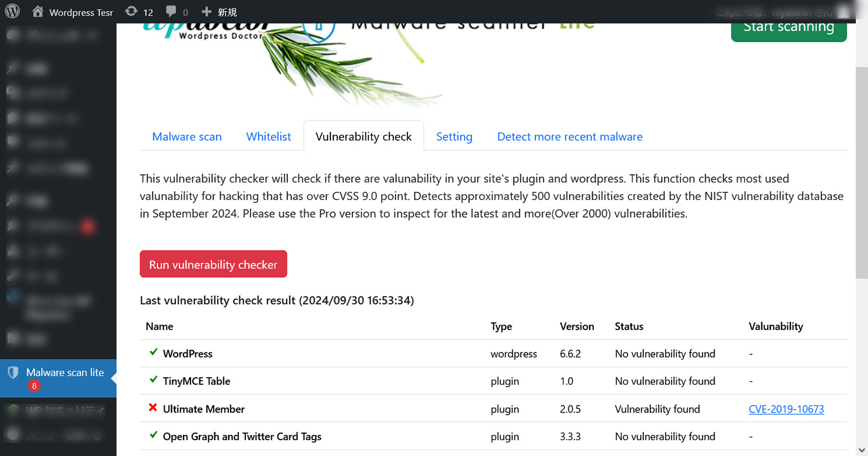Open the Detect more recent malware tab
Image resolution: width=868 pixels, height=456 pixels.
pyautogui.click(x=570, y=137)
